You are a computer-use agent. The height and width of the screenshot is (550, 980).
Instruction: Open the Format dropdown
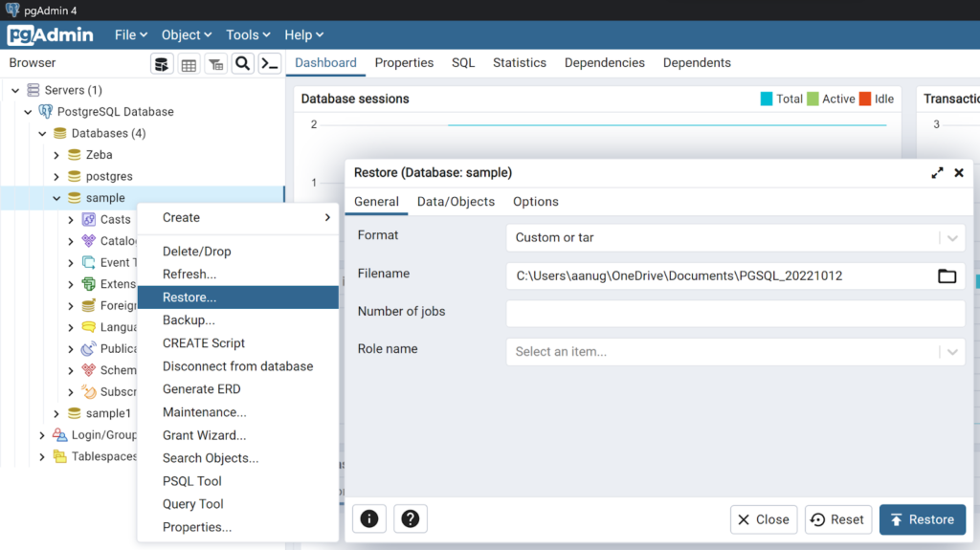(x=734, y=238)
